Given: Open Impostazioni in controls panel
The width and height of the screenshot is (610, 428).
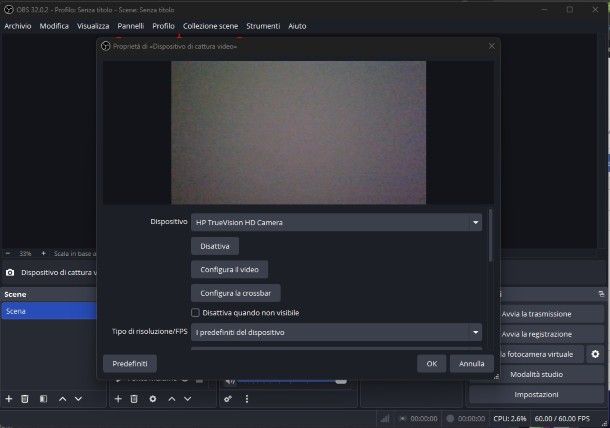Looking at the screenshot, I should tap(537, 395).
